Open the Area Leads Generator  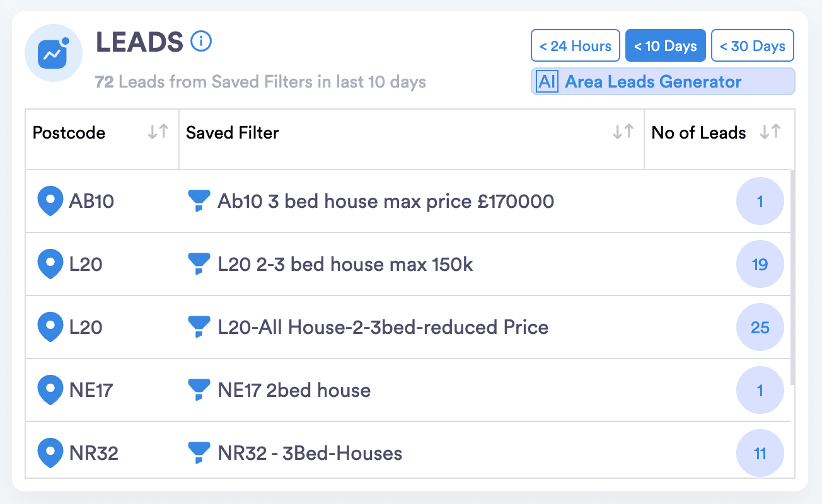click(x=653, y=82)
